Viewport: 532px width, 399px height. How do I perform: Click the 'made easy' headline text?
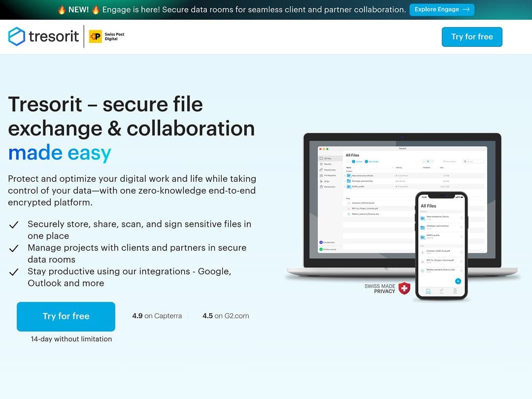[x=60, y=153]
